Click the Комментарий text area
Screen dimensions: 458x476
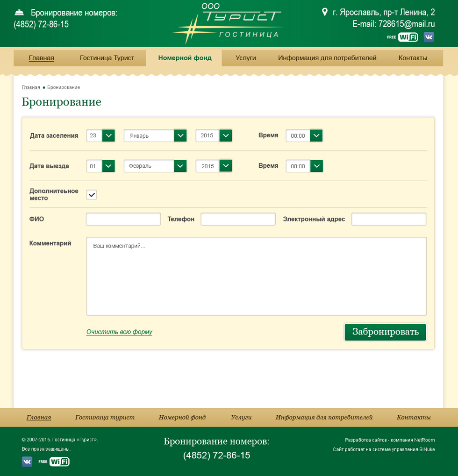click(256, 276)
